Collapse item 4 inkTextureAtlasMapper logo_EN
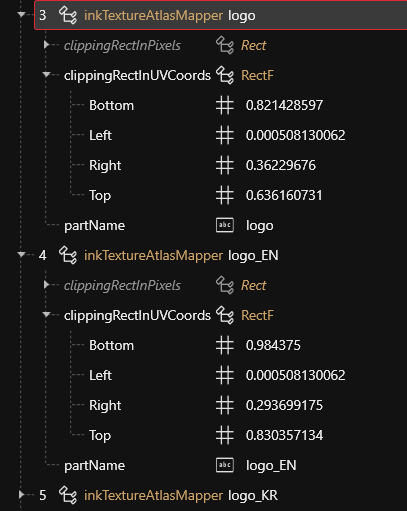The height and width of the screenshot is (511, 407). pyautogui.click(x=22, y=255)
